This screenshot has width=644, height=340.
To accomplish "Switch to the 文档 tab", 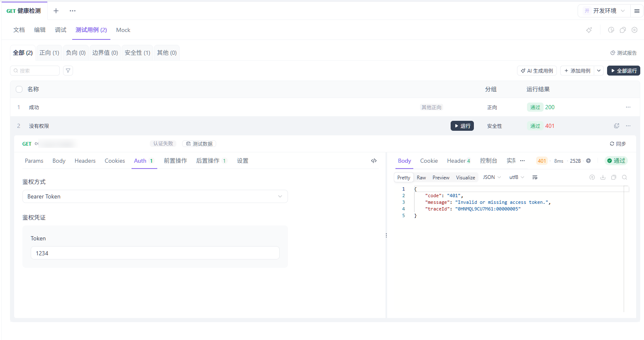I will pos(19,30).
